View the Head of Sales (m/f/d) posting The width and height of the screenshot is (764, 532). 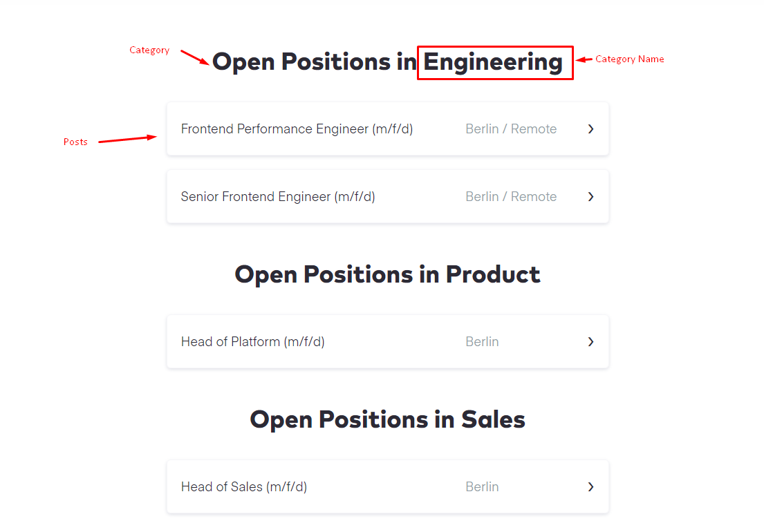pos(244,486)
